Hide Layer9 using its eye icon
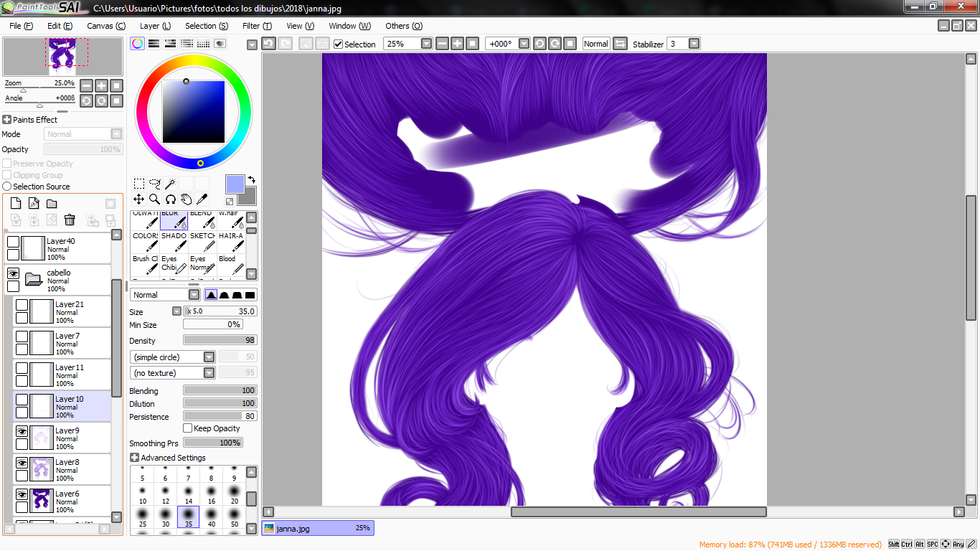Viewport: 980px width, 551px height. click(22, 431)
